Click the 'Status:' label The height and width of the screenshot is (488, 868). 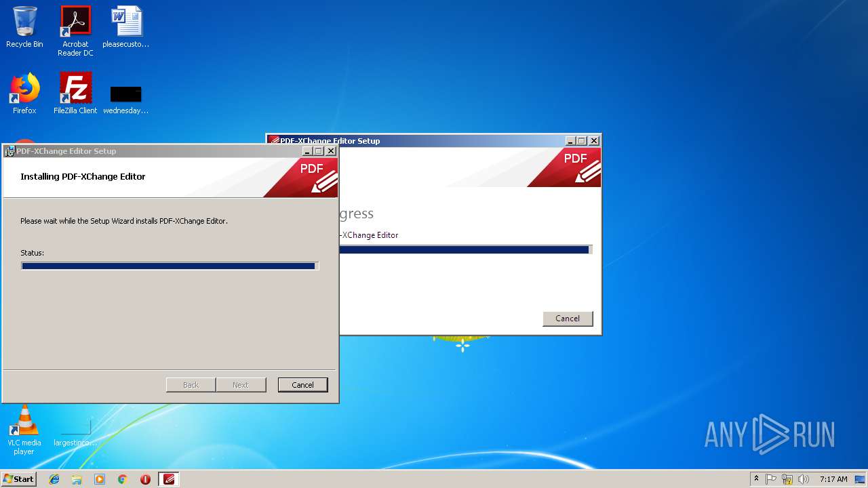[x=32, y=253]
